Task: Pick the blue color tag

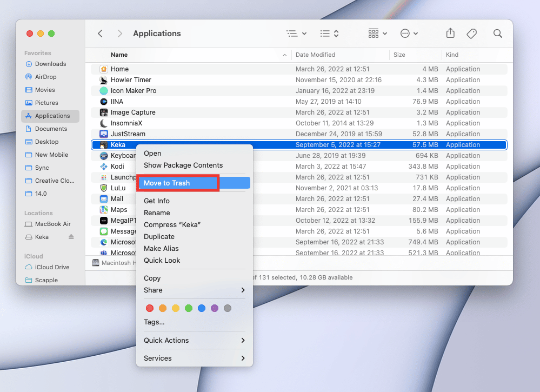Action: tap(202, 308)
